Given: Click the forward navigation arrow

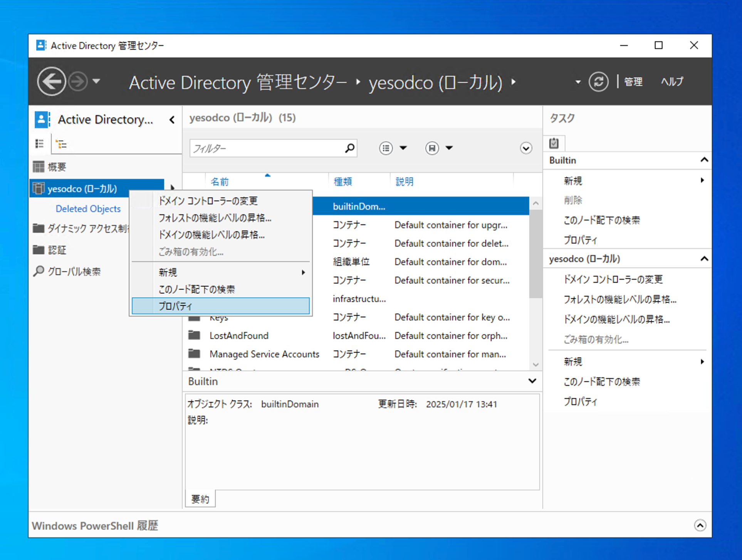Looking at the screenshot, I should pyautogui.click(x=78, y=81).
